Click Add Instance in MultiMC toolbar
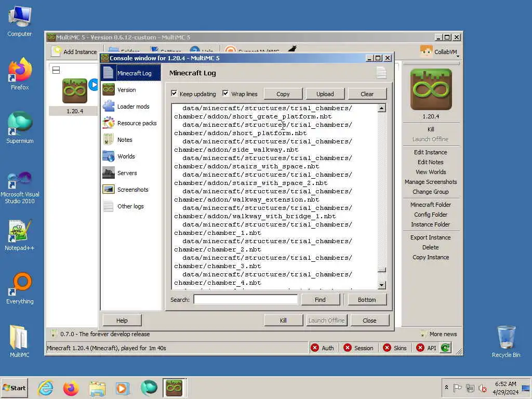The height and width of the screenshot is (399, 532). 74,51
